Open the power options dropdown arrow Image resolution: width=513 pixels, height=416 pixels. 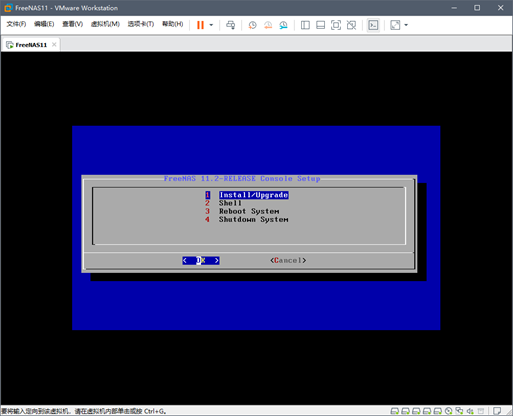click(x=211, y=25)
